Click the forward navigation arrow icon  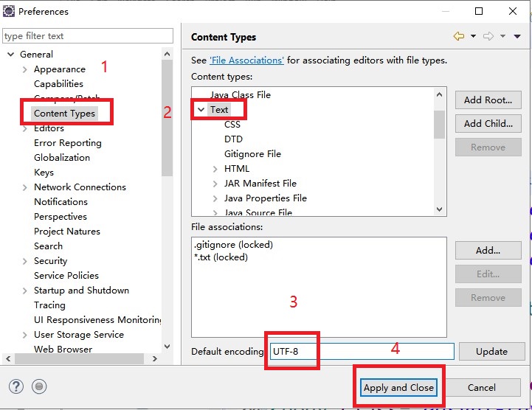(x=488, y=36)
